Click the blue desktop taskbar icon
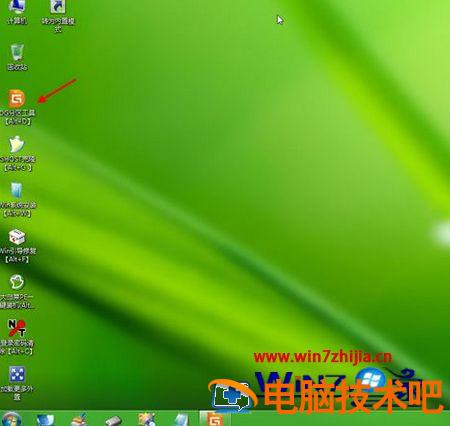The height and width of the screenshot is (426, 450). (45, 419)
